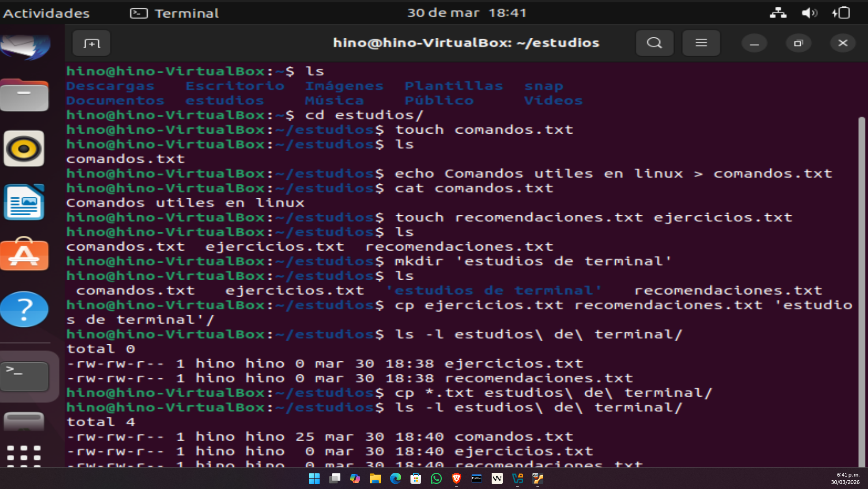
Task: Click the power/battery icon in top bar
Action: (x=841, y=13)
